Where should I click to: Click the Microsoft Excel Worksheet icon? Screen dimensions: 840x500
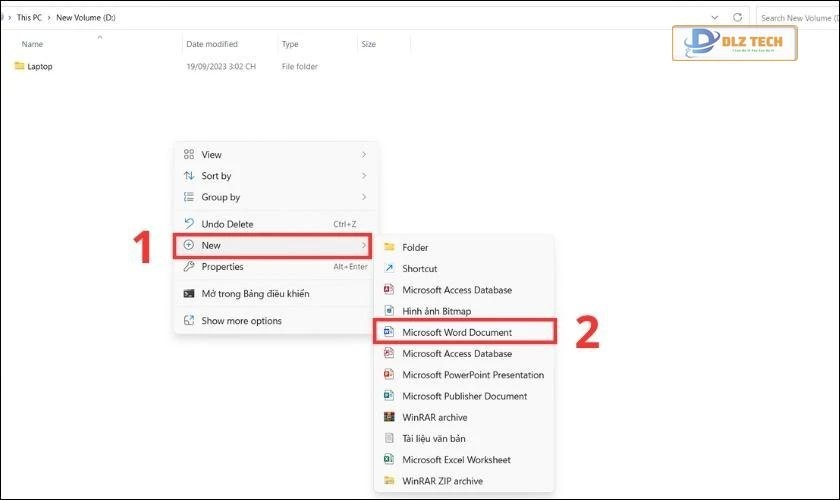pyautogui.click(x=390, y=460)
